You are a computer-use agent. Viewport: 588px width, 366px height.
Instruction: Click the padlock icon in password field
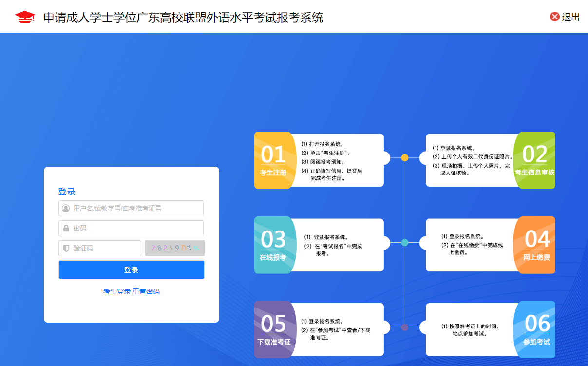66,228
